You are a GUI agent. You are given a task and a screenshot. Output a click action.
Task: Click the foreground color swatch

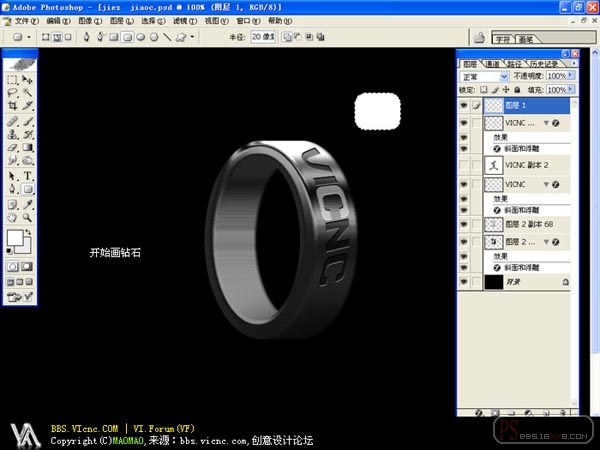point(15,238)
